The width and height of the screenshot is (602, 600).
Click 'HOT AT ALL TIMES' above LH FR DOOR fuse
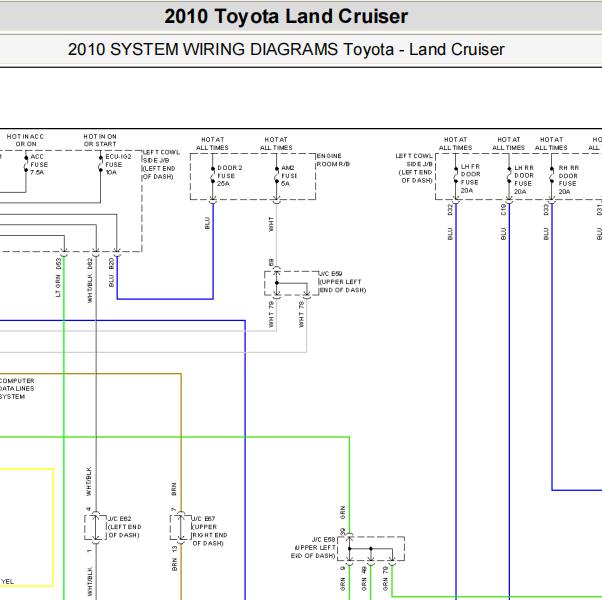tap(455, 144)
